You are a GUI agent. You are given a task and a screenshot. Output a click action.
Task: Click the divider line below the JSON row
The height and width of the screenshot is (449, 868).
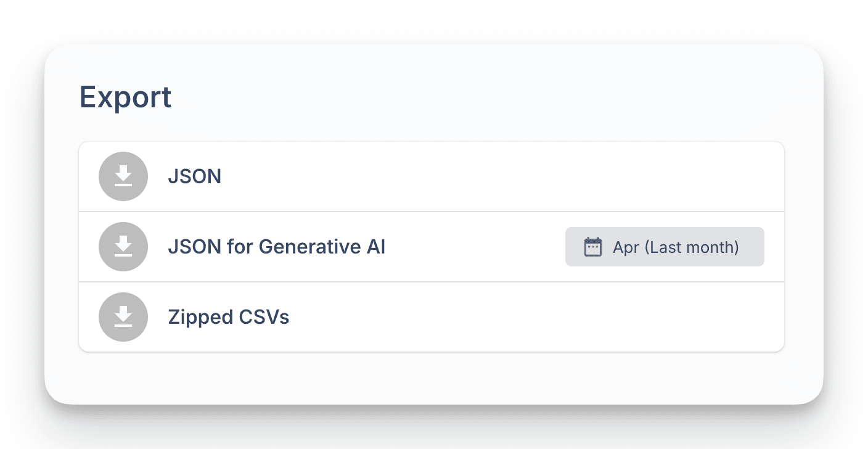coord(432,212)
